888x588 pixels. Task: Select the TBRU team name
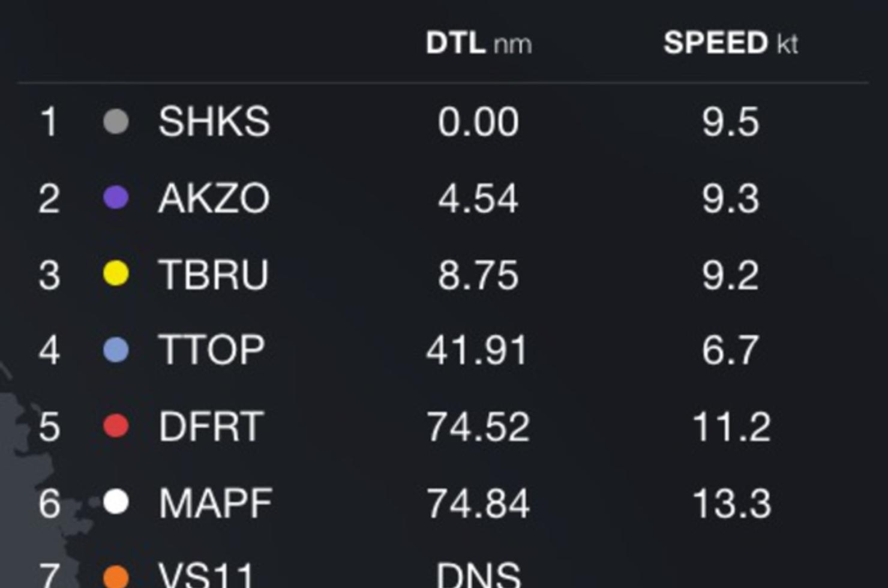tap(213, 275)
